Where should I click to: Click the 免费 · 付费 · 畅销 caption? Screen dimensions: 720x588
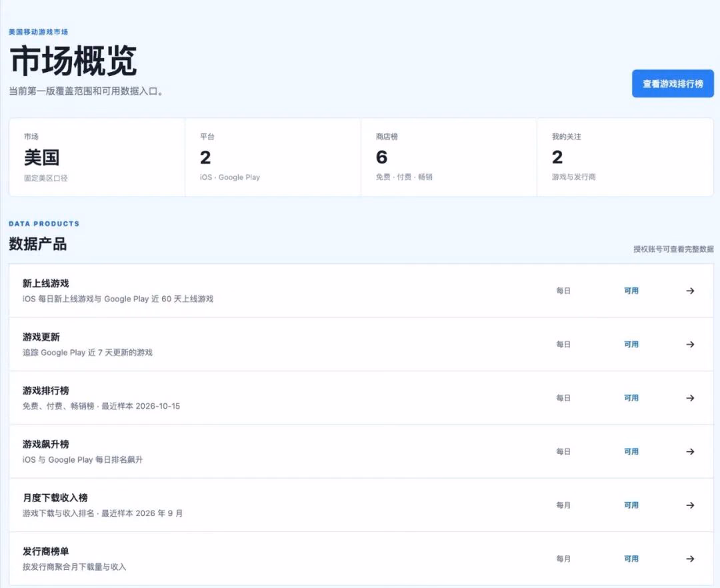click(404, 177)
